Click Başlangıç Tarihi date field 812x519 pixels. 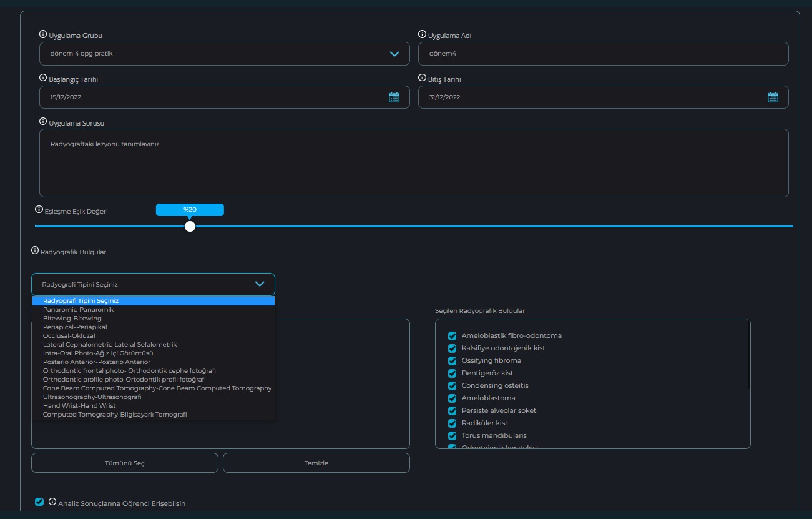click(x=224, y=97)
